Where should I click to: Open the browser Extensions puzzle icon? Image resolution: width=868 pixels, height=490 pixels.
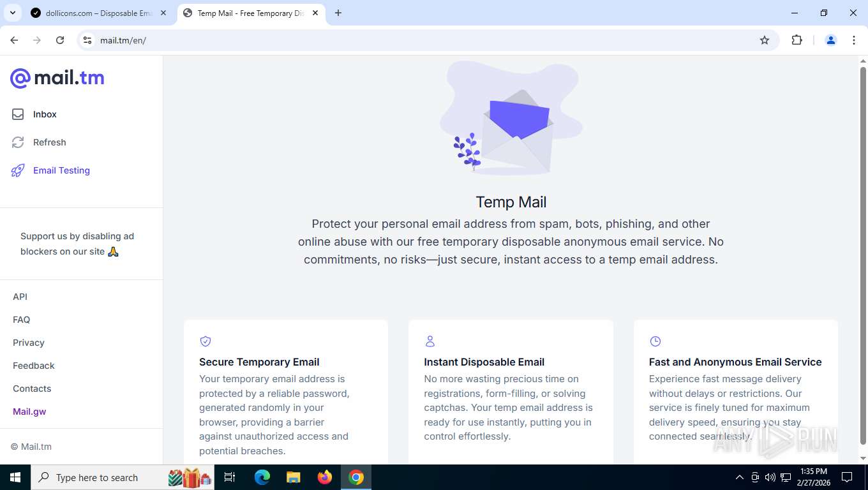797,40
